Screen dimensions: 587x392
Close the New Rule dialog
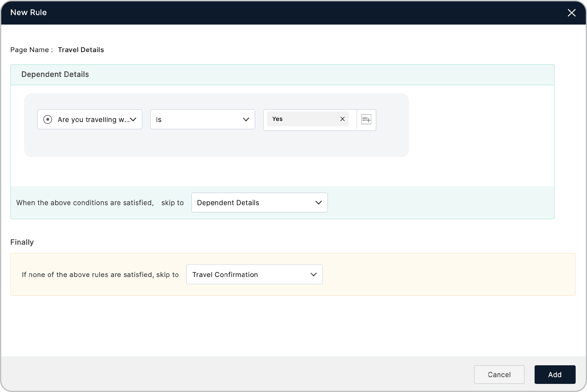point(572,12)
